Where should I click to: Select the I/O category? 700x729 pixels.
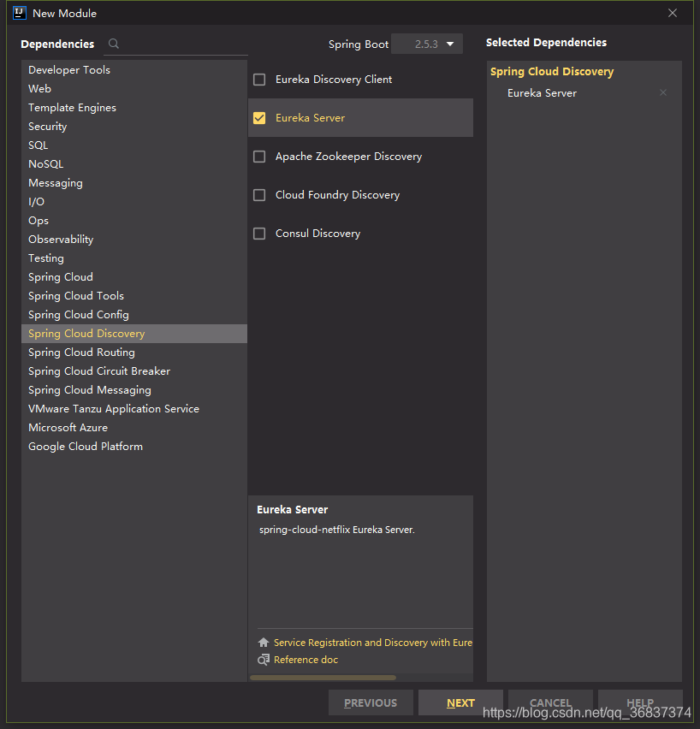tap(134, 201)
